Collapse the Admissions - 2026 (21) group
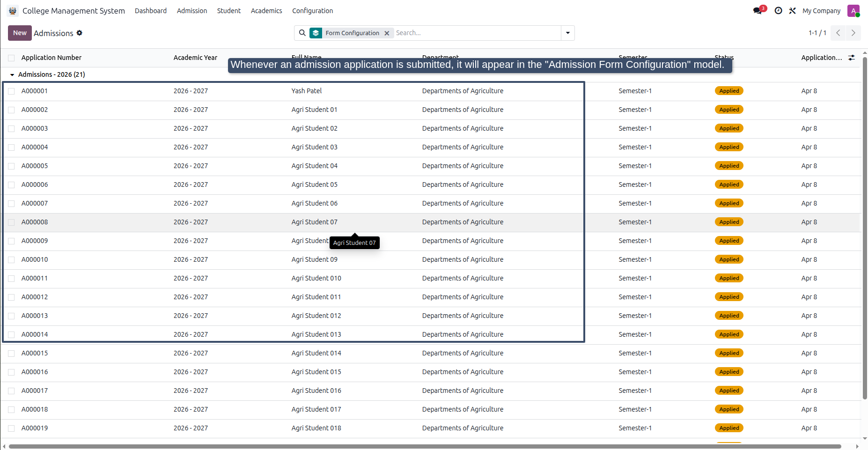Viewport: 868px width, 450px height. (12, 75)
